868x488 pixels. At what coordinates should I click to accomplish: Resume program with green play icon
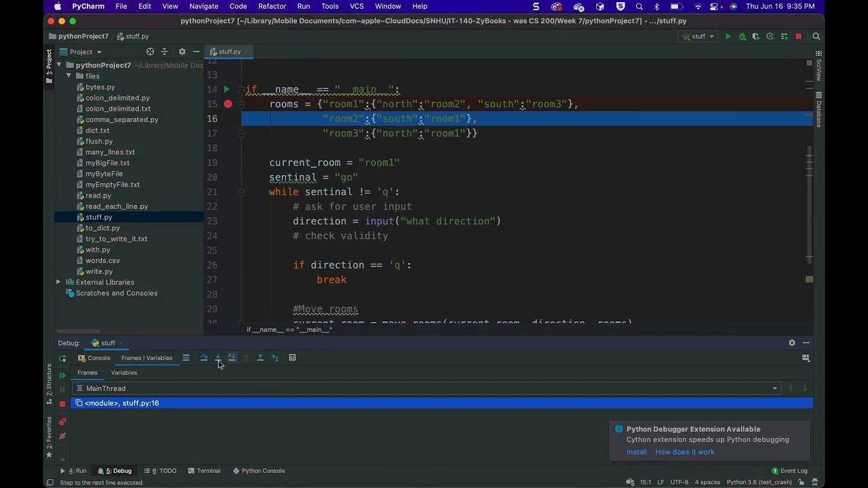(62, 375)
